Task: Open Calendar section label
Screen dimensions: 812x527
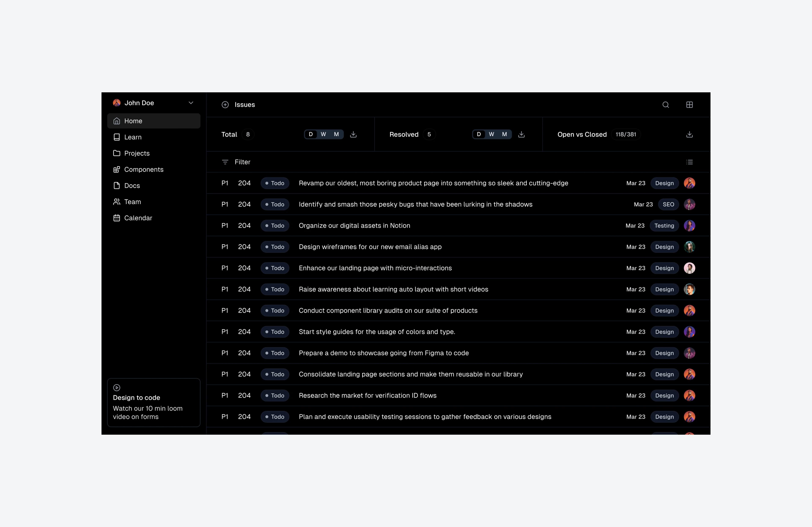Action: 138,218
